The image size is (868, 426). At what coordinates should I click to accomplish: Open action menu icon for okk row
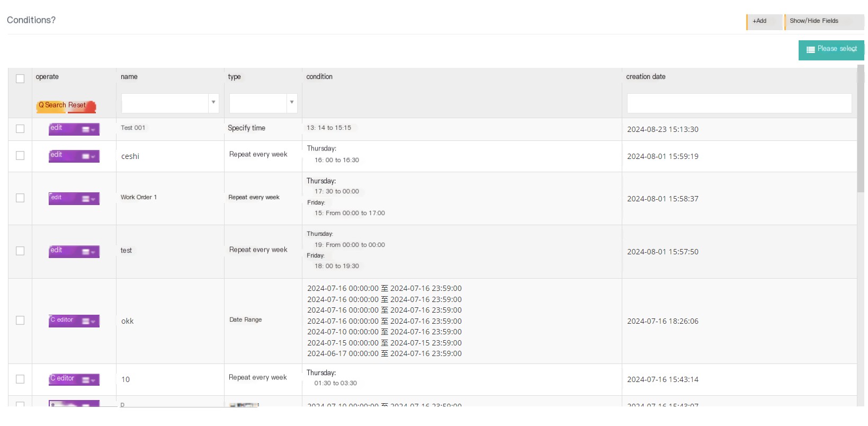[x=88, y=321]
